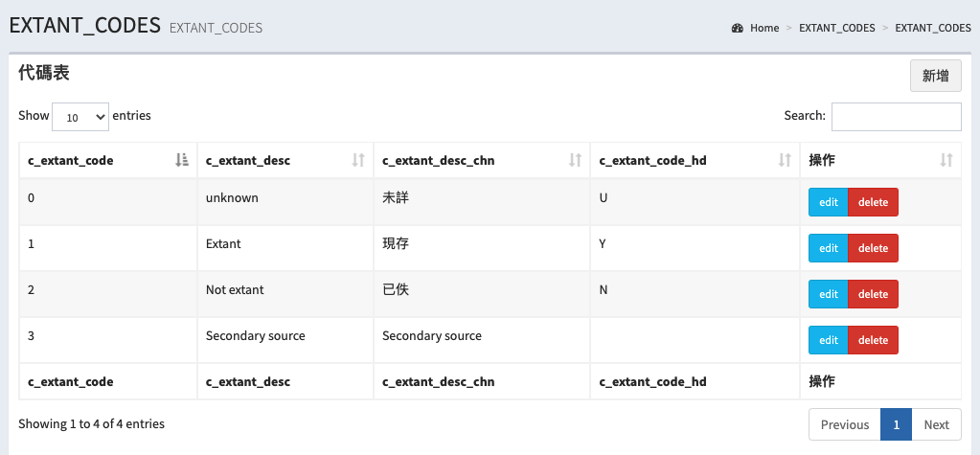Screen dimensions: 980x455
Task: Edit the Secondary source row
Action: click(829, 340)
